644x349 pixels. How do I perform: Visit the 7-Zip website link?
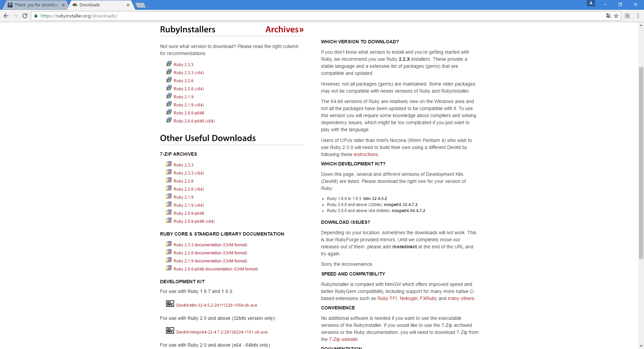click(343, 339)
